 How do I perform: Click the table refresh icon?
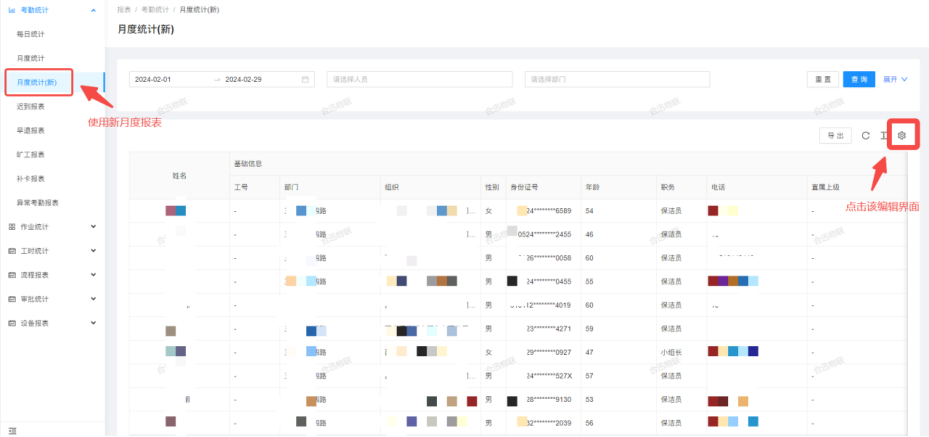(866, 136)
